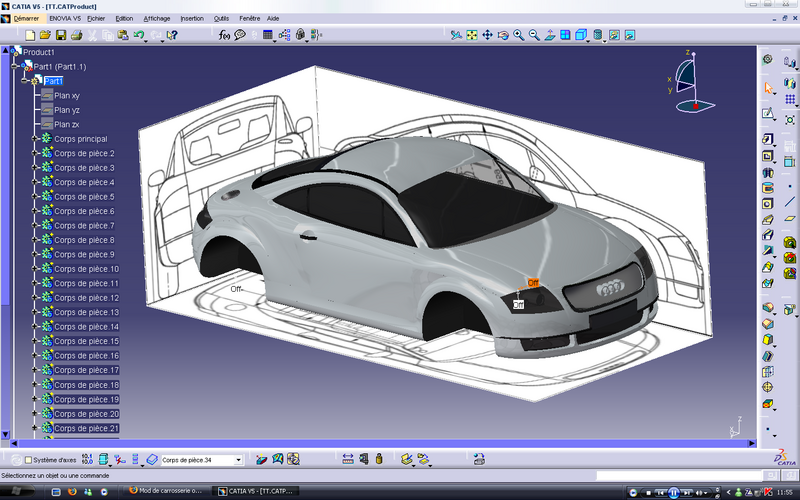Select the Pan view tool
This screenshot has width=800, height=500.
[487, 35]
